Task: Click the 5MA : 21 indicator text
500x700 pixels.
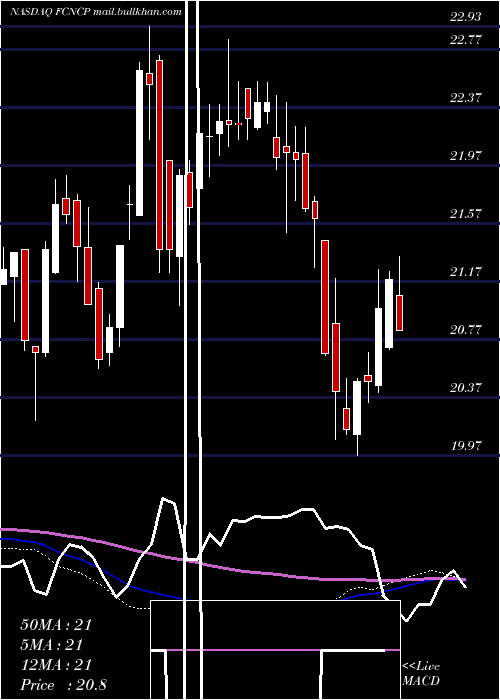Action: click(52, 645)
